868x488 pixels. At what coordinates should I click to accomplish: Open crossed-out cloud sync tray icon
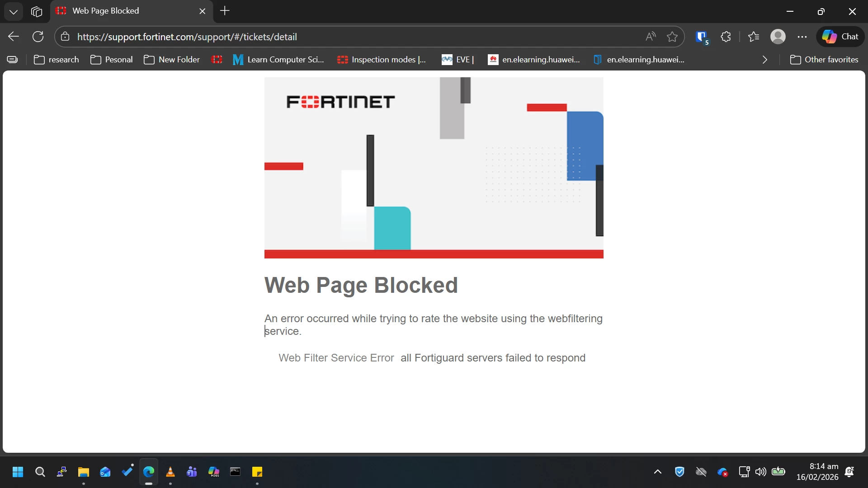coord(701,472)
